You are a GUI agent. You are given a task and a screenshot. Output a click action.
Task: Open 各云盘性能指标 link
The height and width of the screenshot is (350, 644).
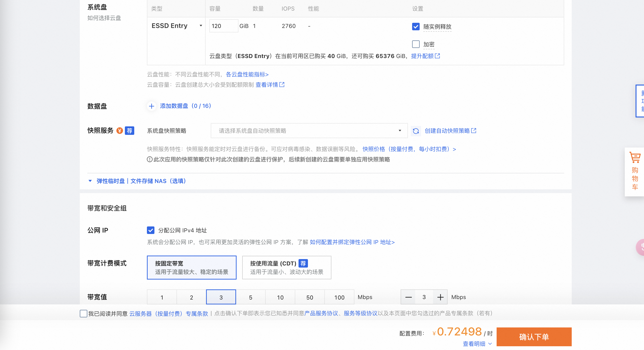point(247,74)
